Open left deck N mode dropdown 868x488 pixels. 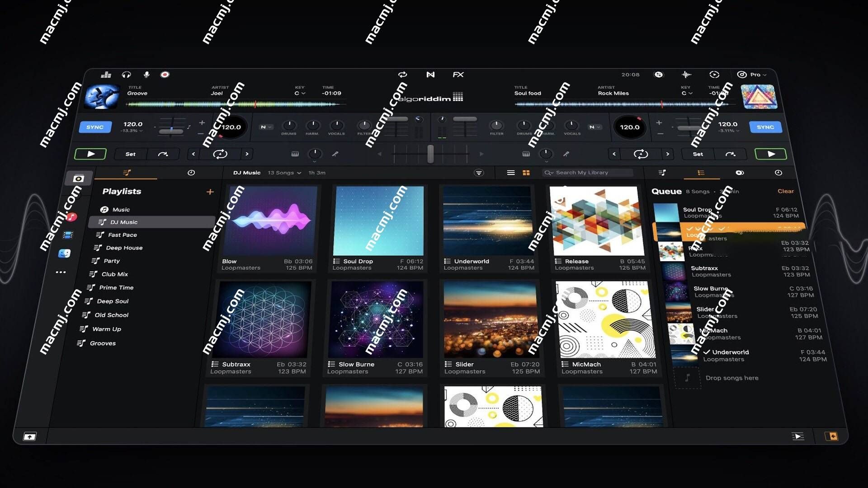[266, 127]
